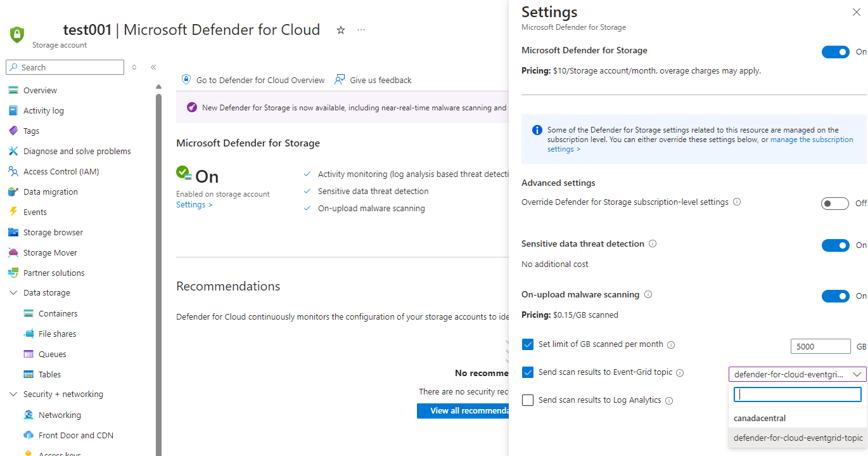Toggle Sensitive data threat detection off
Image resolution: width=868 pixels, height=456 pixels.
(835, 245)
